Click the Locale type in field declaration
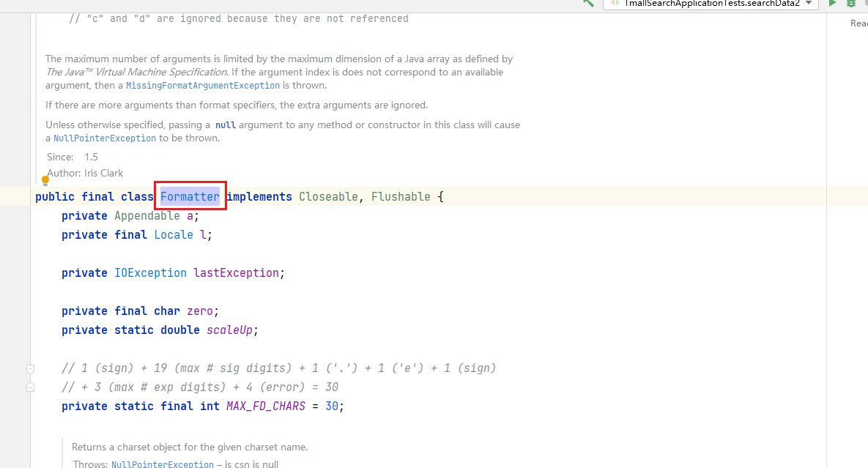 tap(174, 234)
